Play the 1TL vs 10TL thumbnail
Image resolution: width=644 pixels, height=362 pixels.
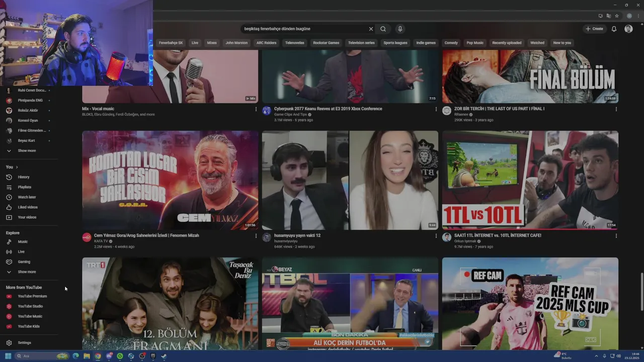(530, 180)
